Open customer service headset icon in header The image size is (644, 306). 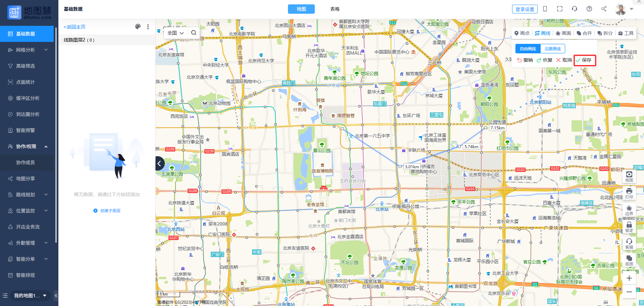[574, 9]
